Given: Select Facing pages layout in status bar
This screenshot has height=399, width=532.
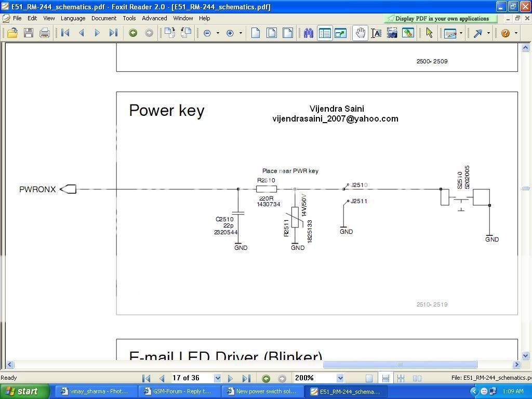Looking at the screenshot, I should point(417,378).
